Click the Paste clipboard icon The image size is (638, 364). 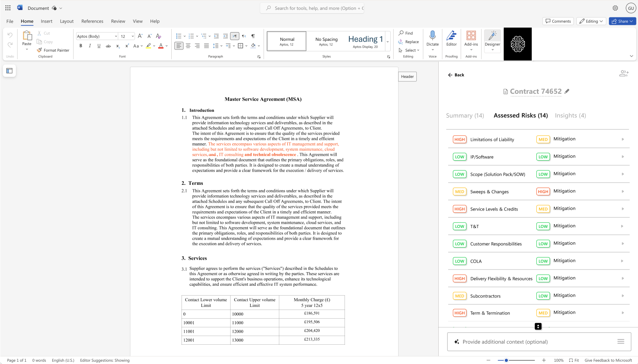coord(27,36)
